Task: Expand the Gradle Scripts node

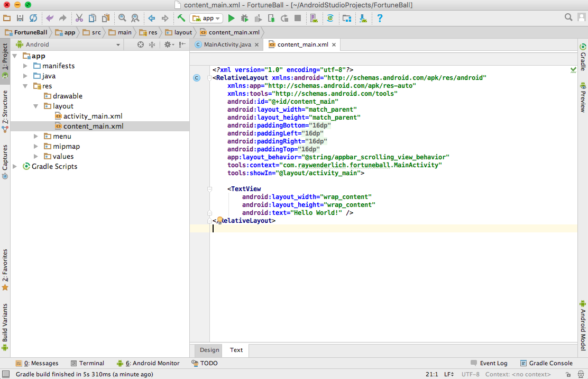Action: point(15,166)
